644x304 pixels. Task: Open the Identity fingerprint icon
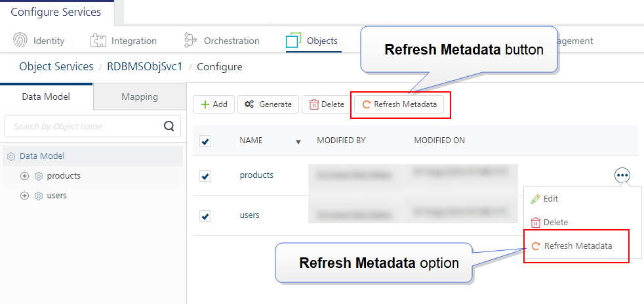(x=20, y=41)
